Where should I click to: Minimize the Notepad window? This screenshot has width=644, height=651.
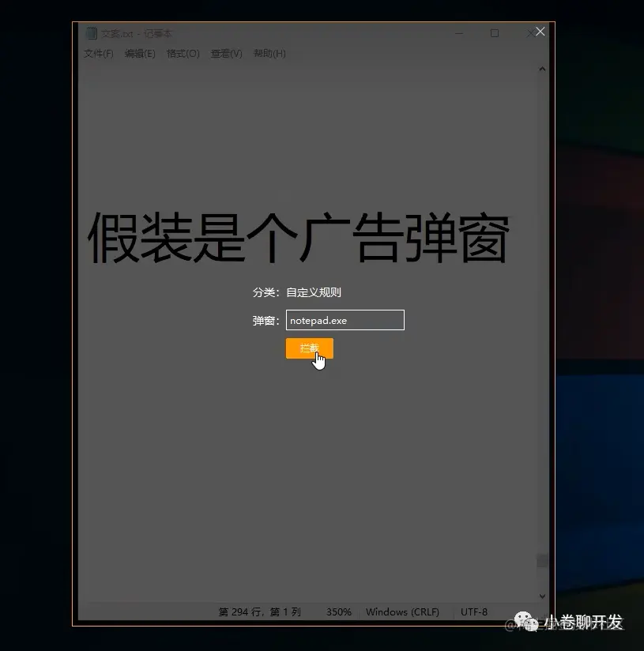(459, 33)
